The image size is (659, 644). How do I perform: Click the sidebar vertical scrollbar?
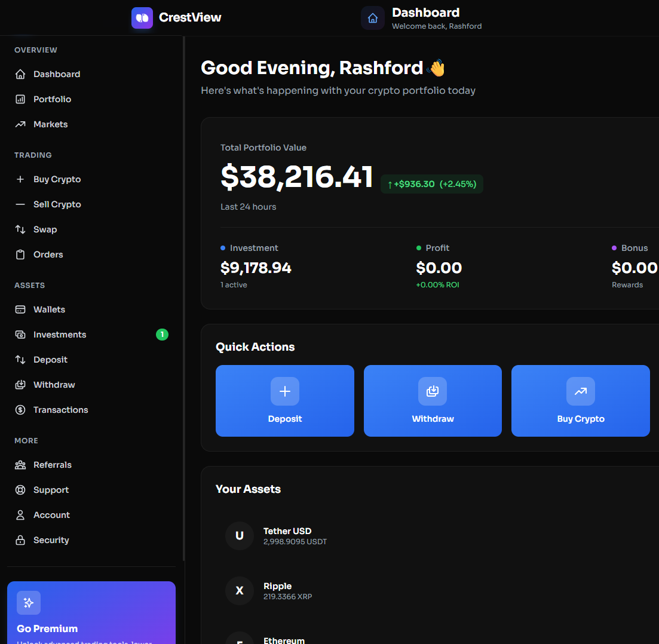[184, 299]
